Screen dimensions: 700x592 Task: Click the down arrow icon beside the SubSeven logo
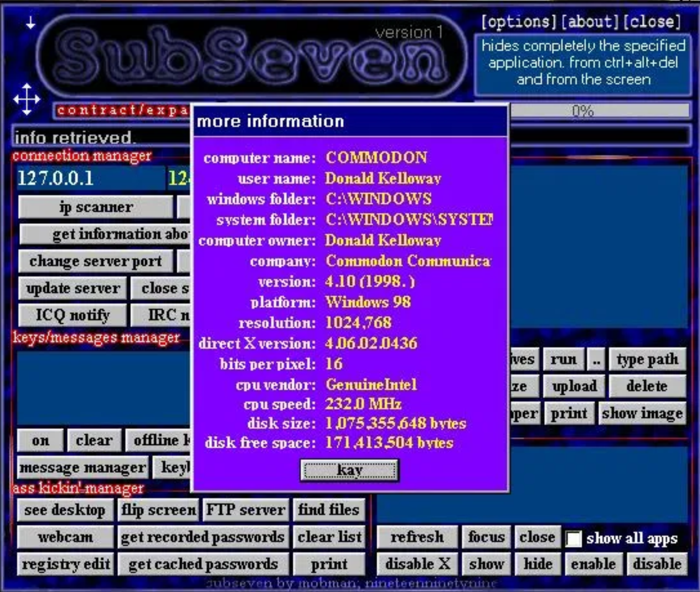[31, 23]
